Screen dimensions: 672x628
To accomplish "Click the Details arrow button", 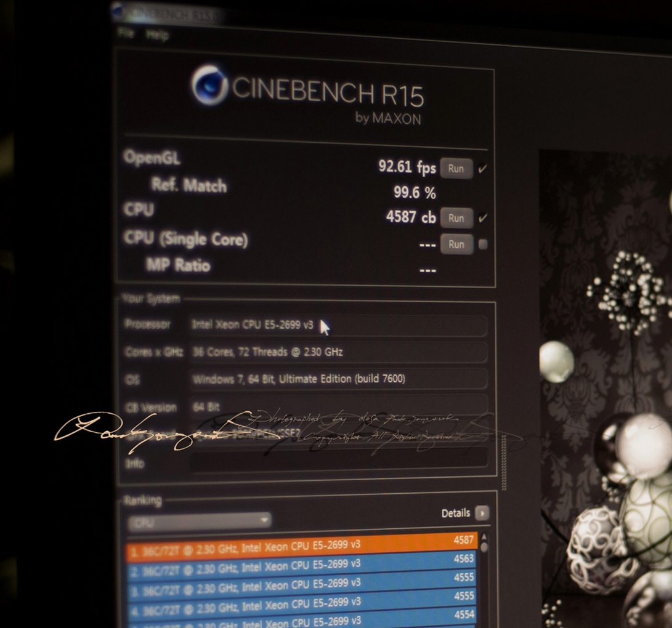I will click(482, 513).
